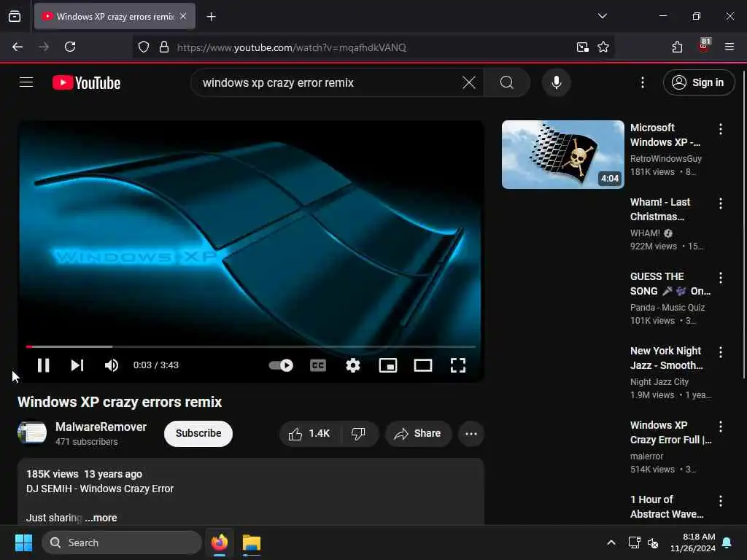
Task: Share the video
Action: coord(418,433)
